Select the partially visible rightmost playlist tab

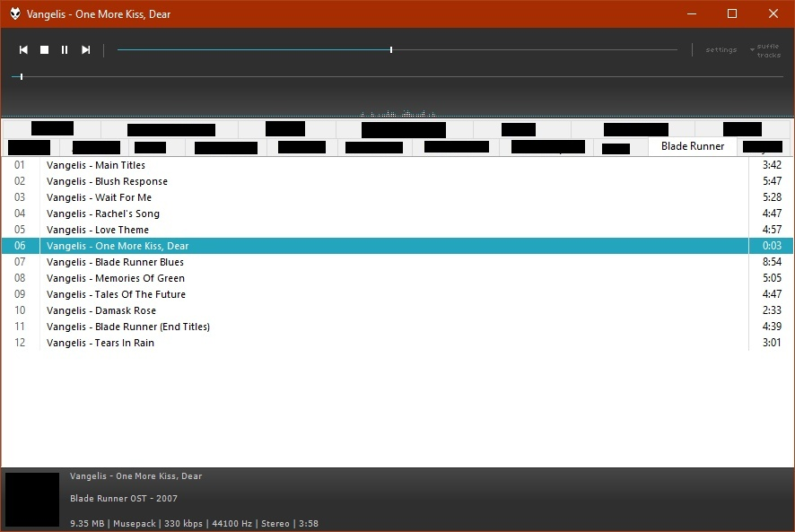(x=762, y=146)
